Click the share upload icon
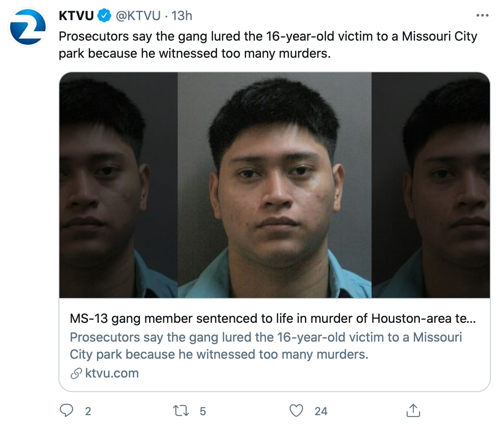The image size is (504, 425). click(x=413, y=410)
